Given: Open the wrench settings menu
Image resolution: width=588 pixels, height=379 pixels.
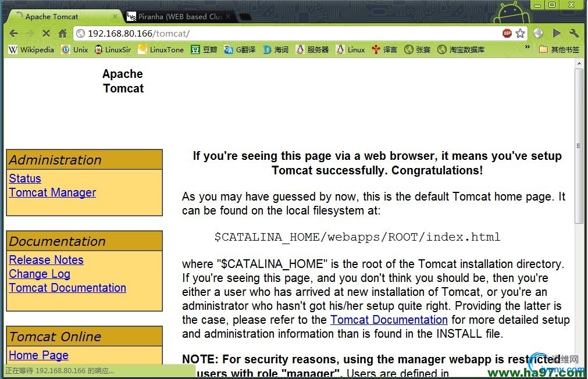Looking at the screenshot, I should pos(574,33).
